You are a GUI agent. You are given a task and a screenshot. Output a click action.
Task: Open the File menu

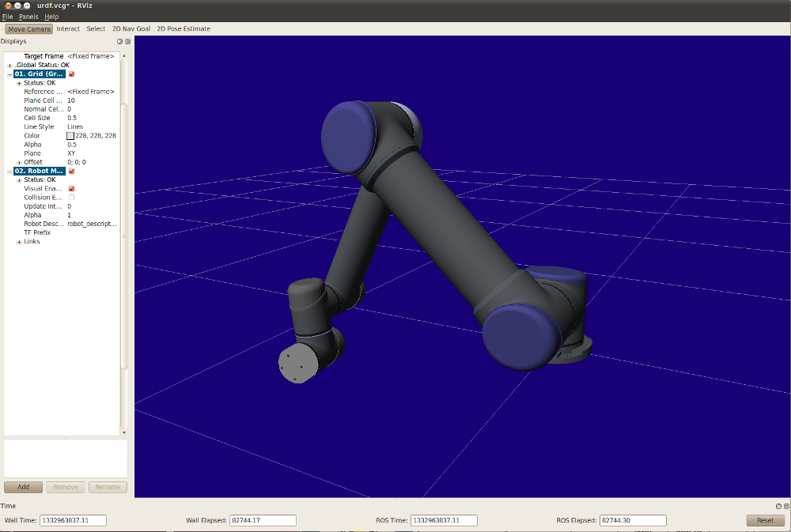coord(7,17)
